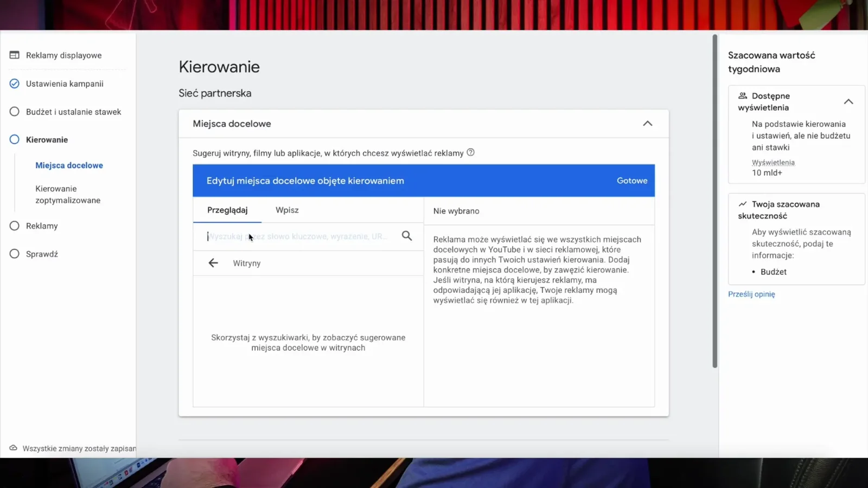
Task: Click the help question mark icon
Action: (471, 152)
